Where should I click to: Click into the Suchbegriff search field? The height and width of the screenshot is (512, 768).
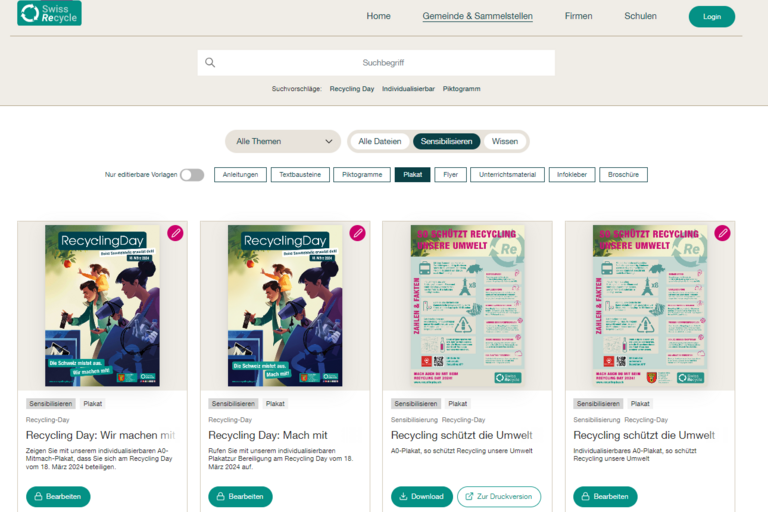pyautogui.click(x=385, y=62)
